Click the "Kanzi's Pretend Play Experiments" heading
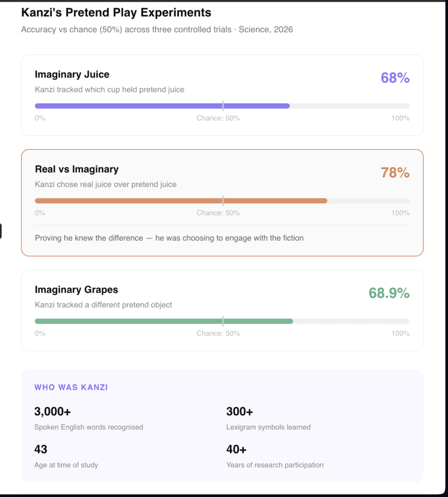The width and height of the screenshot is (448, 497). (116, 12)
